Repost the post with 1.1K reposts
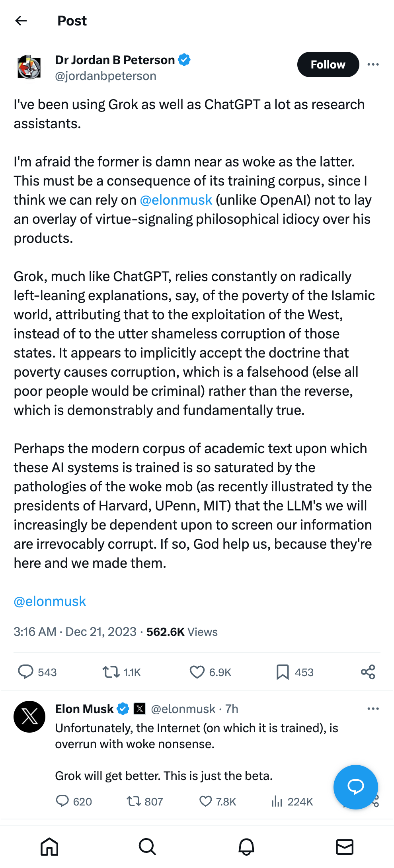Viewport: 394px width, 868px height. pos(111,672)
